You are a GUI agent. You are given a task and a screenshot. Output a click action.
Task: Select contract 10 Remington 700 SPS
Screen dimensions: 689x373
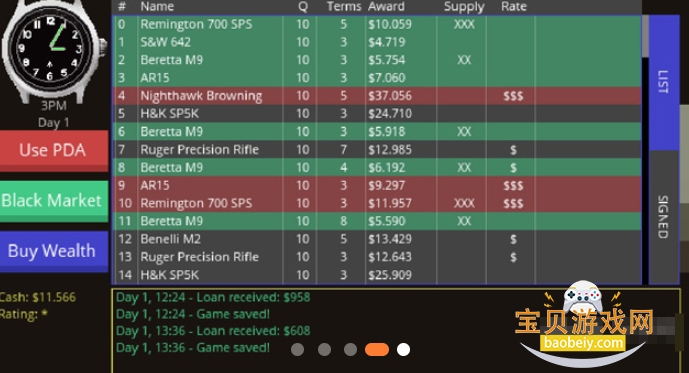pyautogui.click(x=377, y=203)
